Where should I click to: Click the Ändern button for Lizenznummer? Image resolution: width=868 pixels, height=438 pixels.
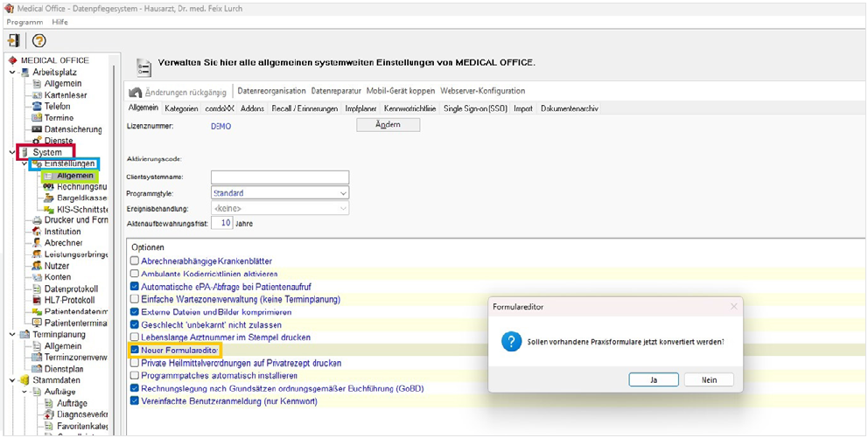point(388,125)
